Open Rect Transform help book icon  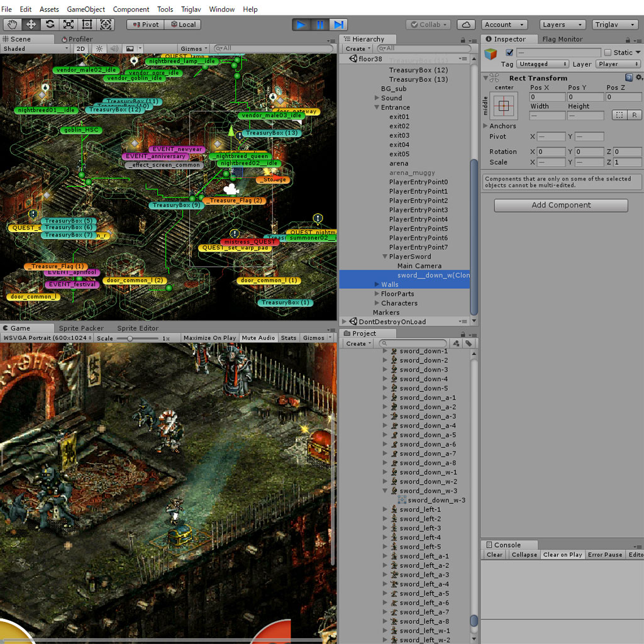pos(629,77)
